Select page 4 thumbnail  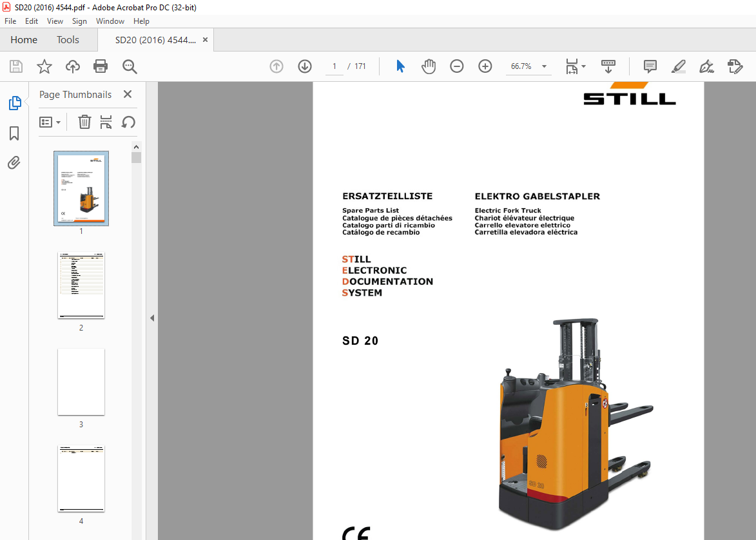(x=81, y=478)
